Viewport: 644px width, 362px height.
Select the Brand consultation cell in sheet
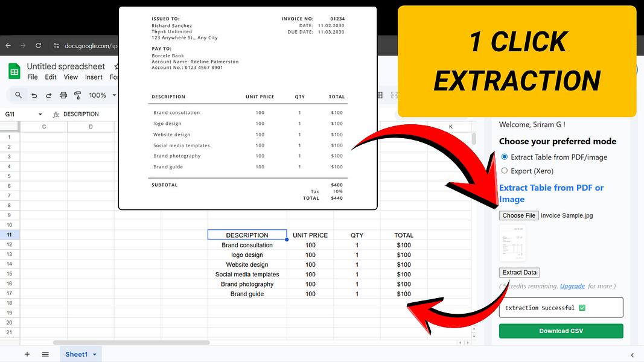coord(247,245)
